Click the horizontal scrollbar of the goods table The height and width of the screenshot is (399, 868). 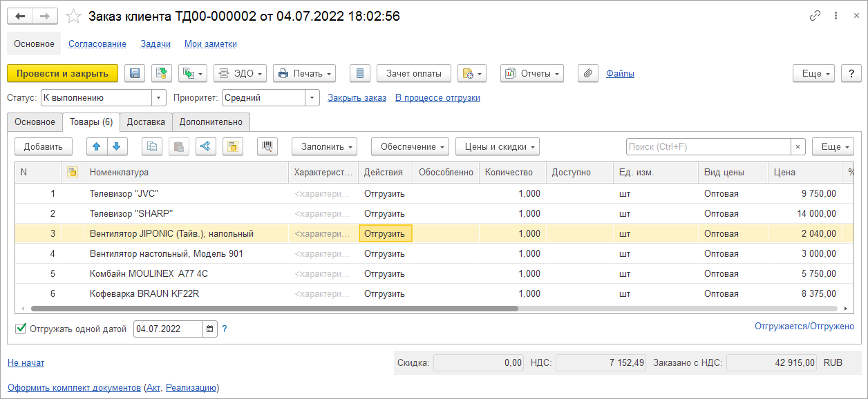pos(274,309)
